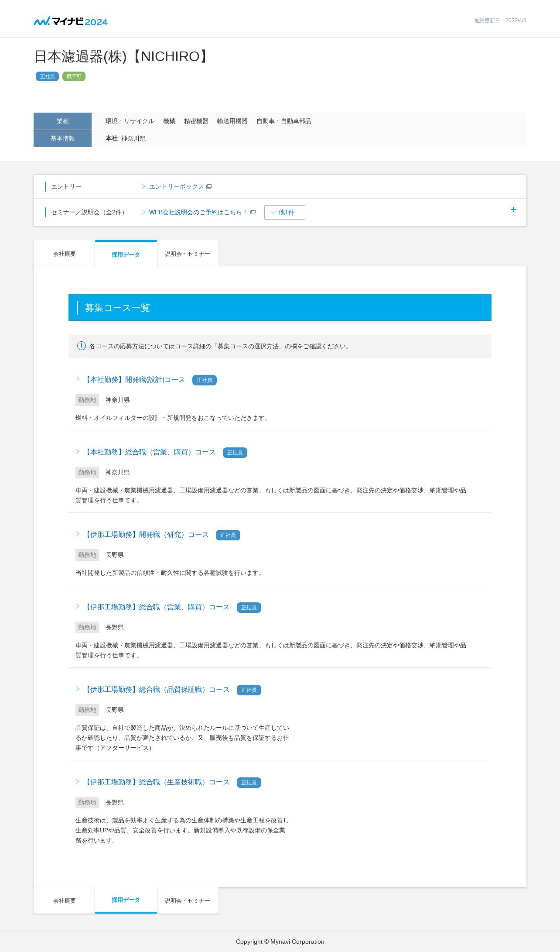Screen dimensions: 560x952
Task: Click the chevron before 【伊那工場勤務】開発職（研究）コース
Action: [x=78, y=534]
